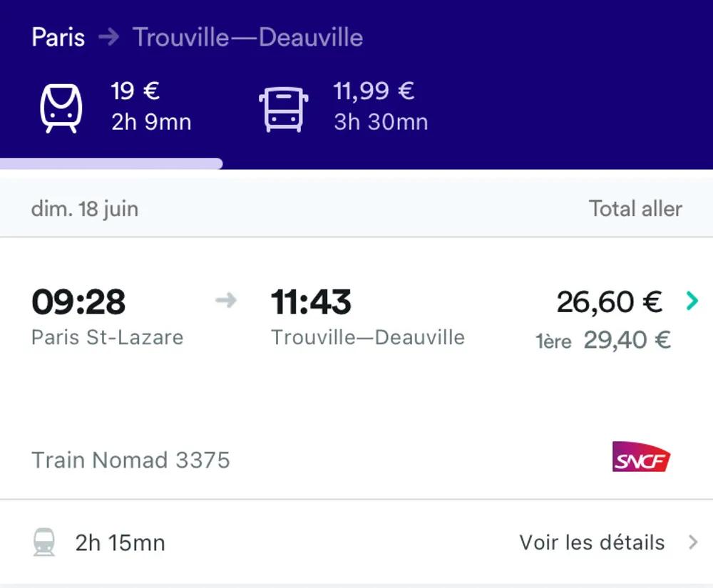Image resolution: width=713 pixels, height=588 pixels.
Task: Click the 09:28 departure time
Action: click(x=78, y=302)
